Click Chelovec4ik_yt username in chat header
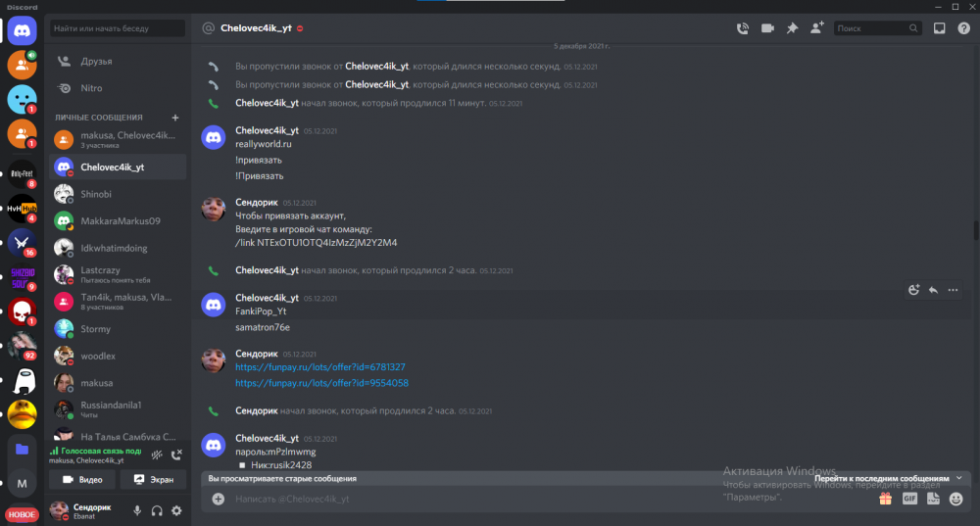 tap(256, 28)
